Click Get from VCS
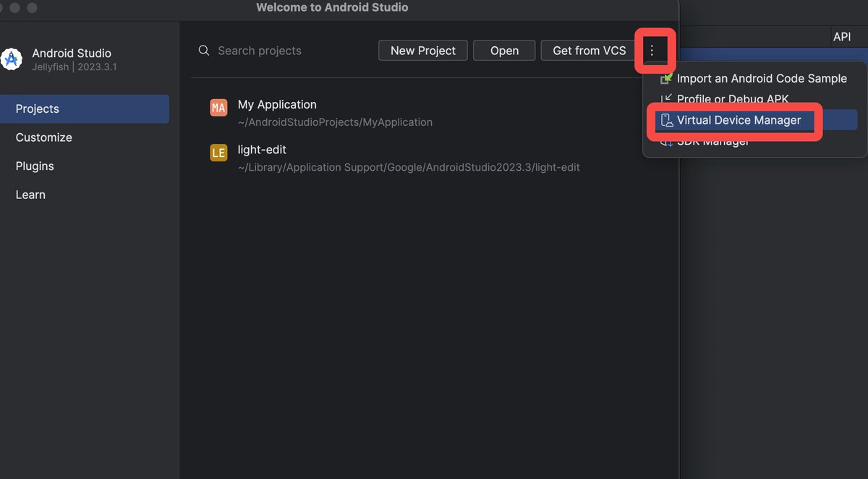 point(589,51)
